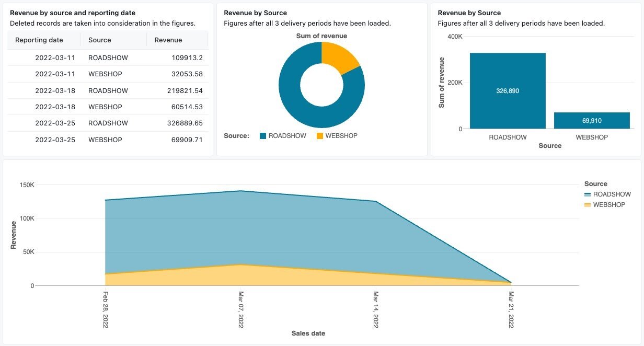Click the Sum of revenue donut title
Image resolution: width=644 pixels, height=346 pixels.
(321, 36)
